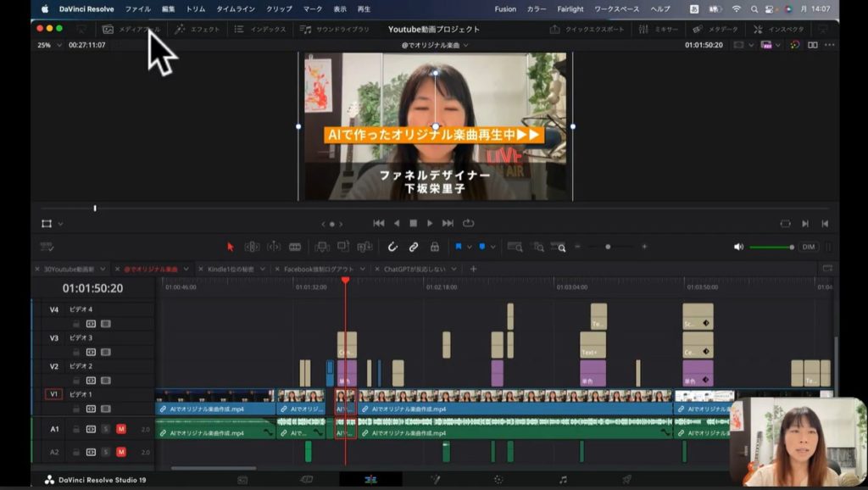Viewport: 868px width, 490px height.
Task: Click the speaker mute icon
Action: 738,247
